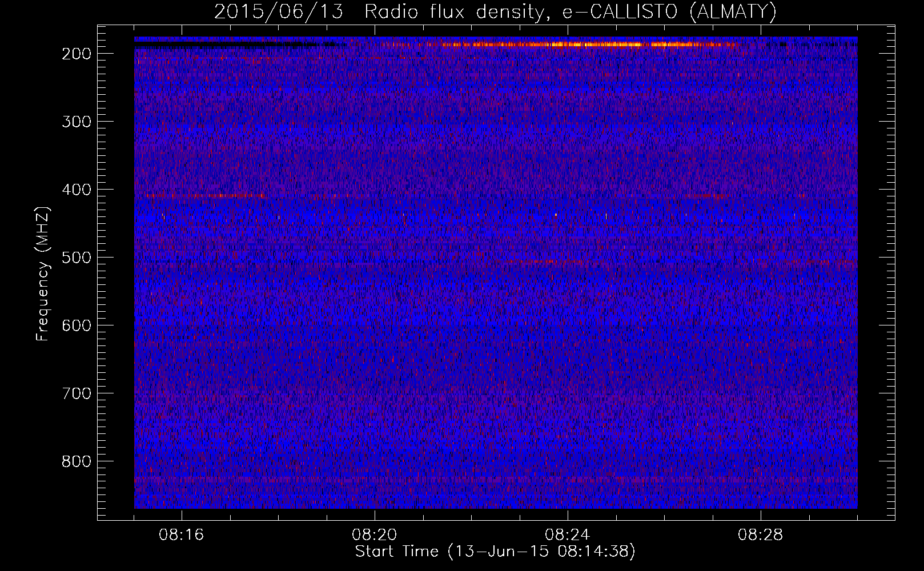Click the 600 frequency tick label
The height and width of the screenshot is (571, 924).
76,325
